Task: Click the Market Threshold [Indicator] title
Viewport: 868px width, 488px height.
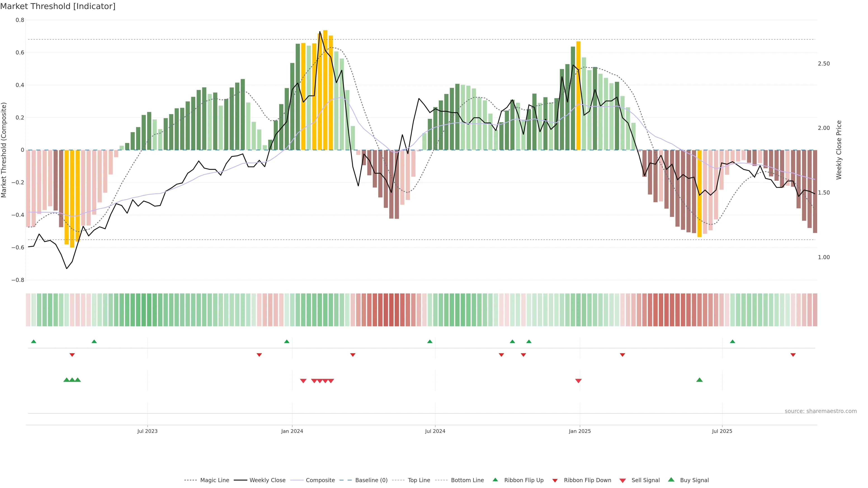Action: point(58,6)
